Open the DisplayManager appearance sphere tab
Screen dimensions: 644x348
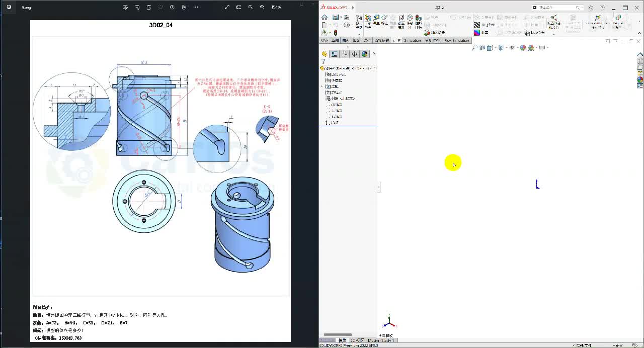pos(365,54)
